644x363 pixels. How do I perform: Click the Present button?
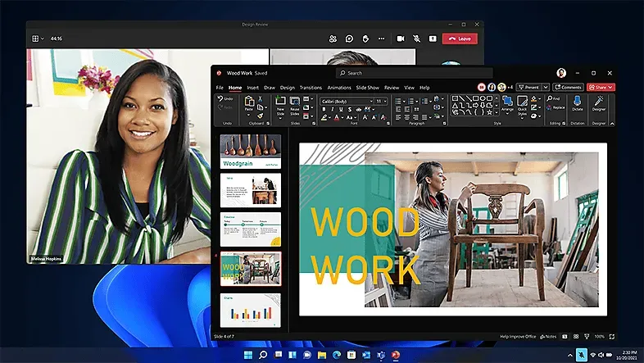[529, 87]
